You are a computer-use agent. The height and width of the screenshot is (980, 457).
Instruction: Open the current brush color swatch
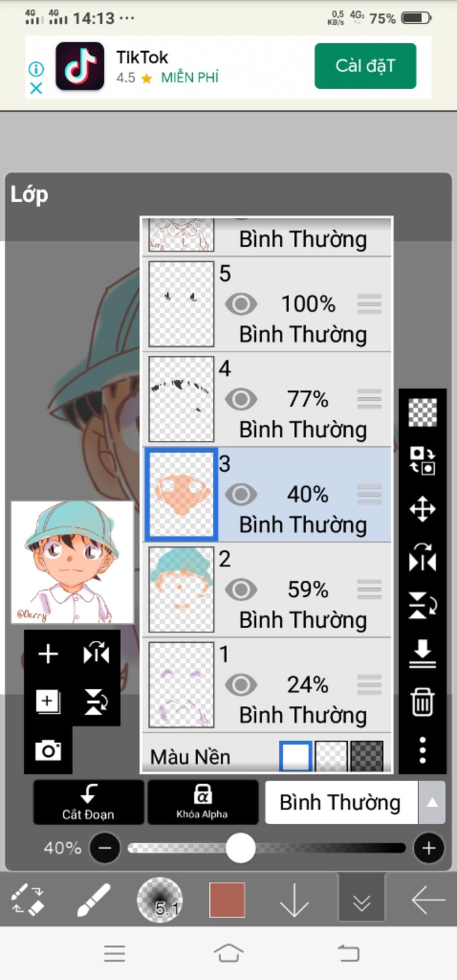pos(227,900)
